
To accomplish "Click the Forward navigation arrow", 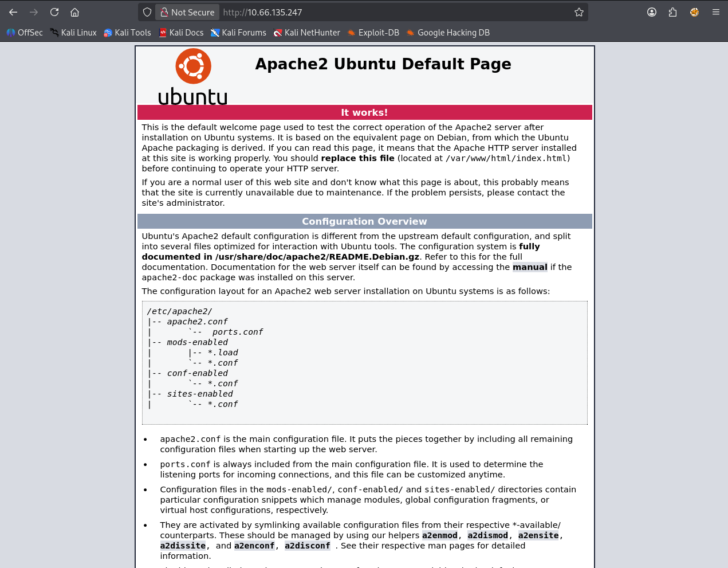I will click(34, 12).
